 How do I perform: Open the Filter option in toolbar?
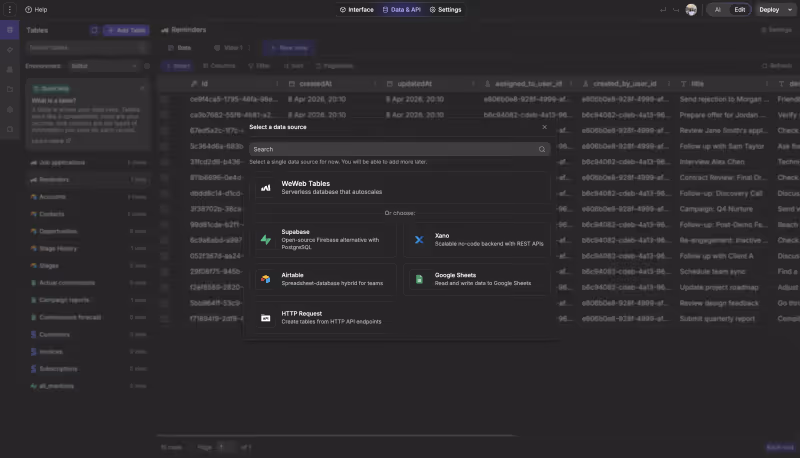259,66
